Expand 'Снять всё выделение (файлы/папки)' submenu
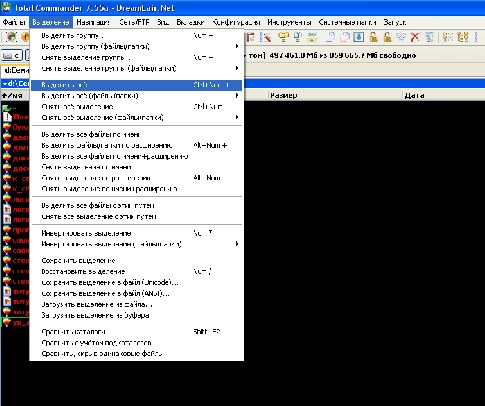 click(x=137, y=117)
